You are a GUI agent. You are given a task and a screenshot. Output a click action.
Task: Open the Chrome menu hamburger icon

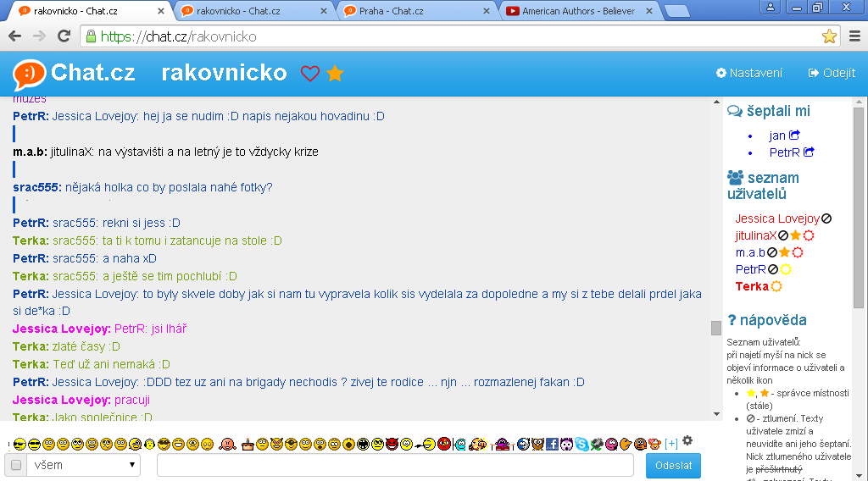[x=854, y=36]
